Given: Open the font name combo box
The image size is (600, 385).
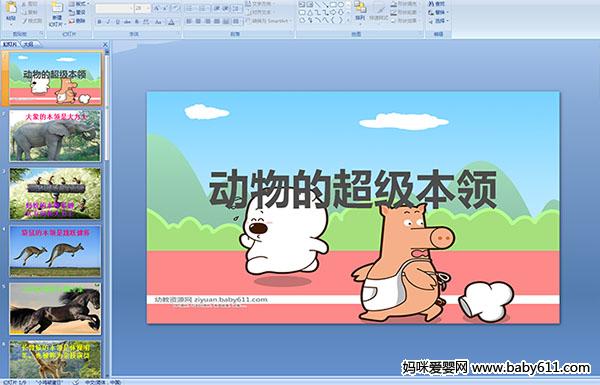Looking at the screenshot, I should tap(114, 8).
